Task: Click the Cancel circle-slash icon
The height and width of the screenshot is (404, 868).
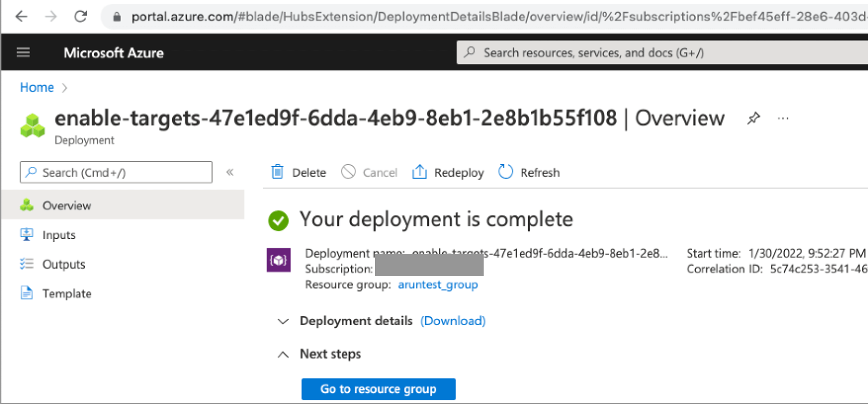Action: point(348,172)
